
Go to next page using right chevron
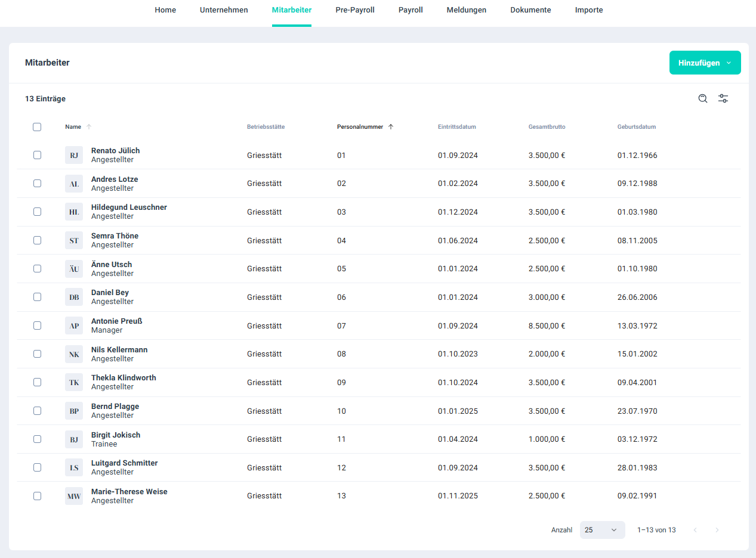pos(717,530)
